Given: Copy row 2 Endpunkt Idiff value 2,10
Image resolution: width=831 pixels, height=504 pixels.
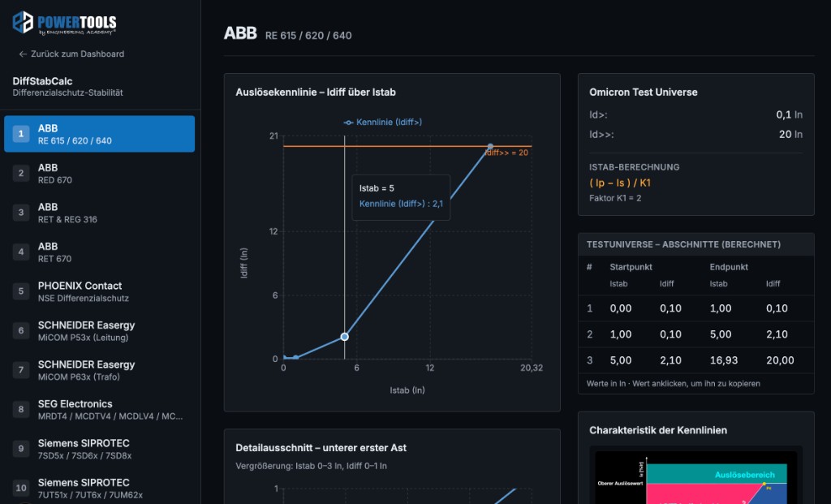Looking at the screenshot, I should tap(777, 334).
